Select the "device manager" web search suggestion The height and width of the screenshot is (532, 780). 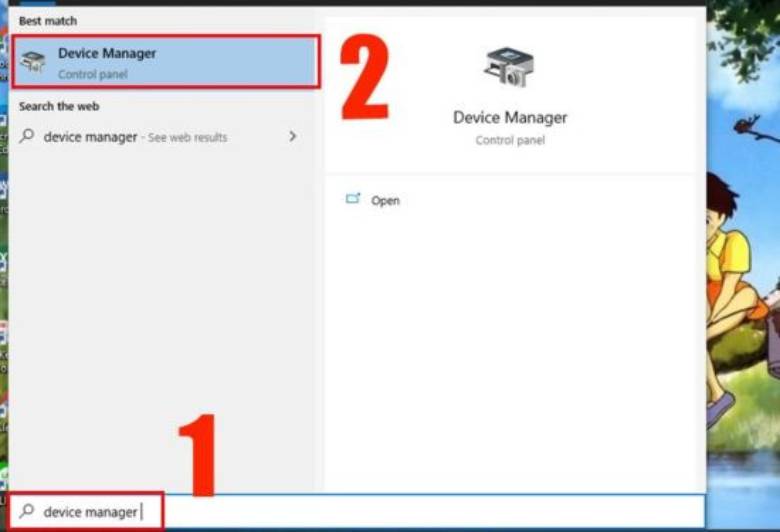[90, 137]
